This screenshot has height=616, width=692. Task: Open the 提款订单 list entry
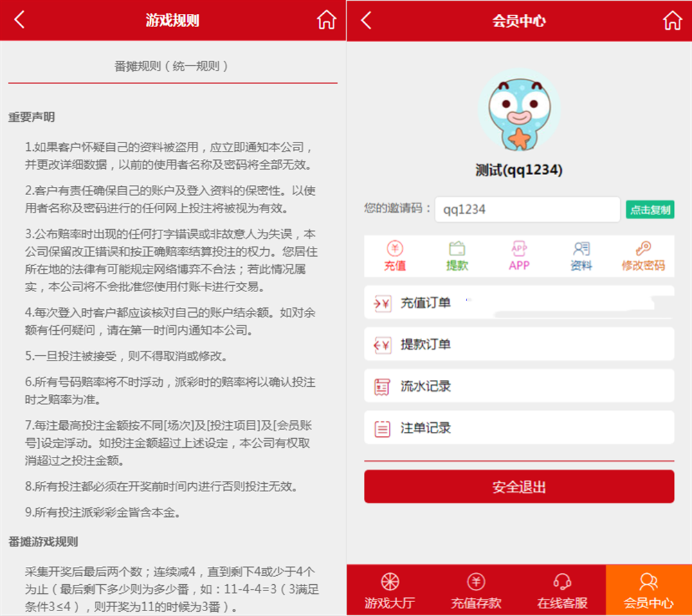click(x=519, y=344)
